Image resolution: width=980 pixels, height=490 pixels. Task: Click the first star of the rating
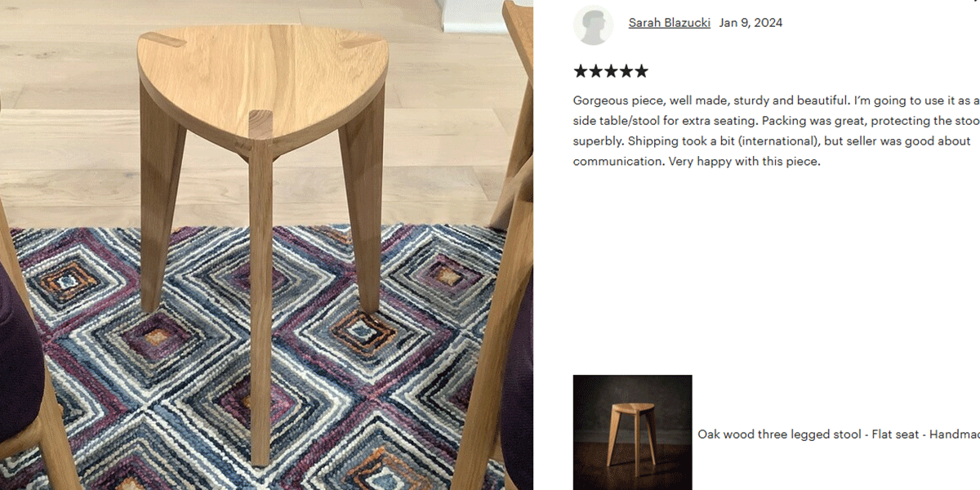coord(581,71)
